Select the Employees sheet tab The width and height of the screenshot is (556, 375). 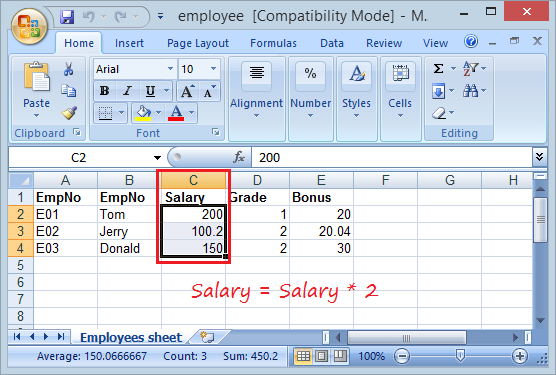click(131, 337)
